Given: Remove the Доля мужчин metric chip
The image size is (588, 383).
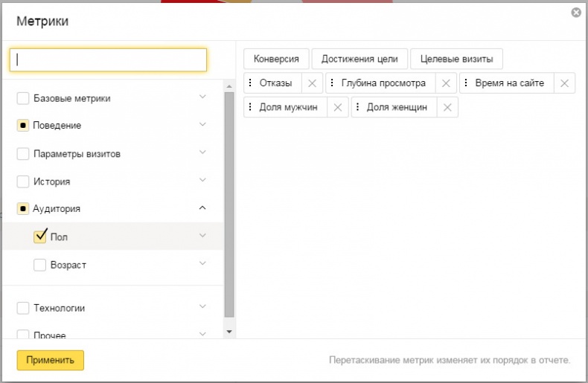Looking at the screenshot, I should click(338, 107).
